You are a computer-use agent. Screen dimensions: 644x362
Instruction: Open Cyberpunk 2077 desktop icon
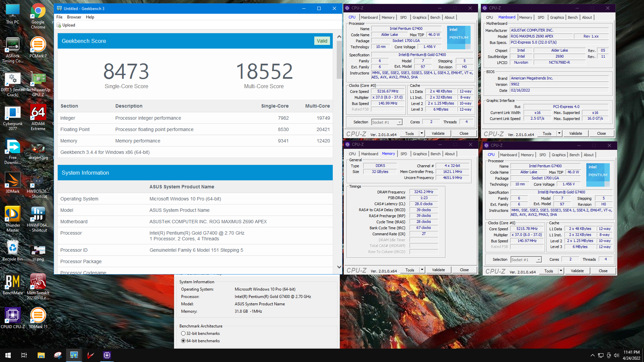pyautogui.click(x=13, y=118)
